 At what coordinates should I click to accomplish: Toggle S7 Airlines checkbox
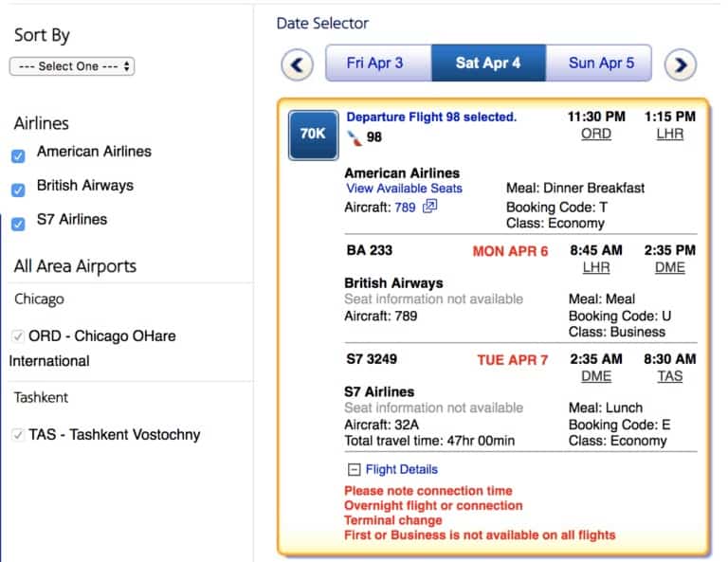18,225
